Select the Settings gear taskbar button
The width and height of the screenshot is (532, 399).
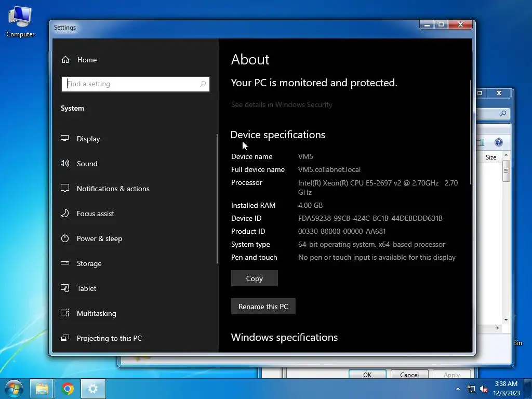93,389
